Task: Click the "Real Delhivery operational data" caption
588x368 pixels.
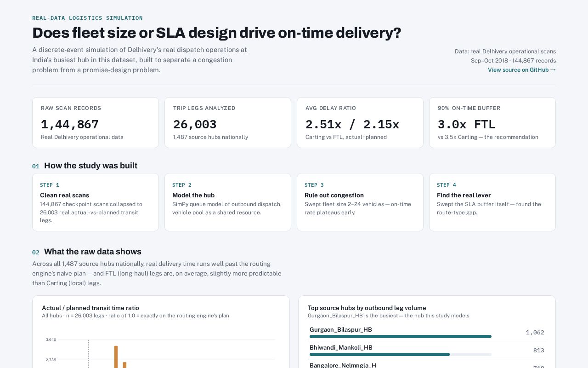Action: (x=82, y=137)
